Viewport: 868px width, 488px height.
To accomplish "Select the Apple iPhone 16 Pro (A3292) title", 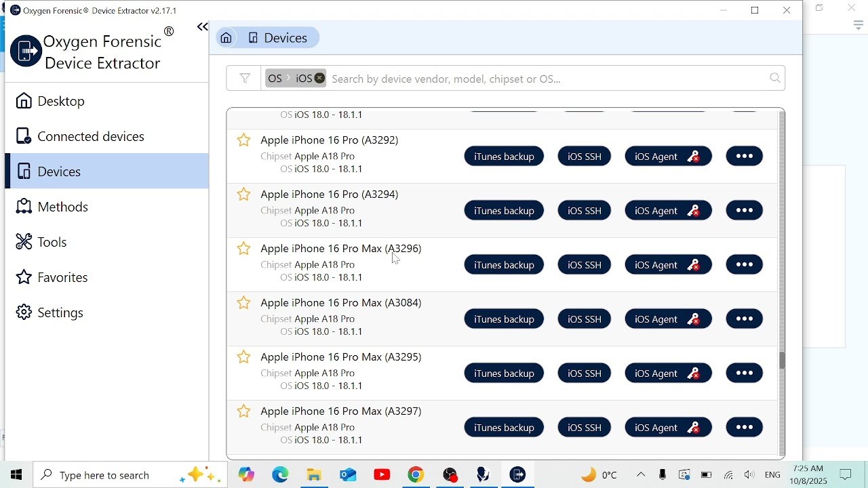I will 330,140.
